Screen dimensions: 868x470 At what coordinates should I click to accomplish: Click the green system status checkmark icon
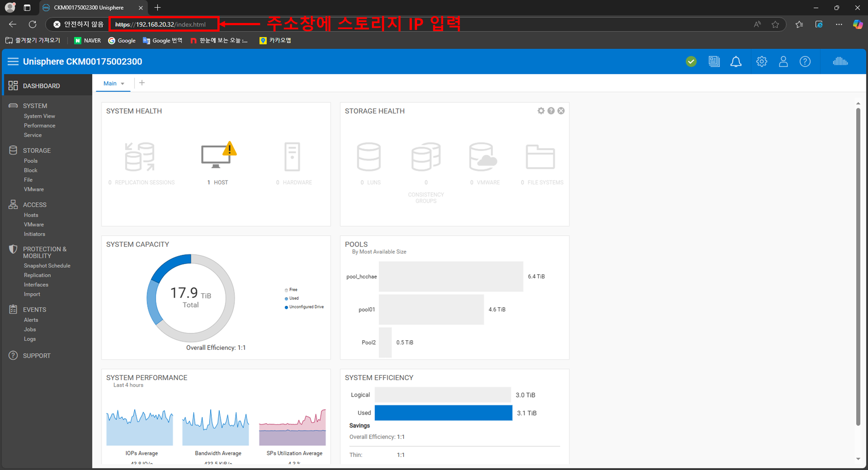(x=691, y=62)
